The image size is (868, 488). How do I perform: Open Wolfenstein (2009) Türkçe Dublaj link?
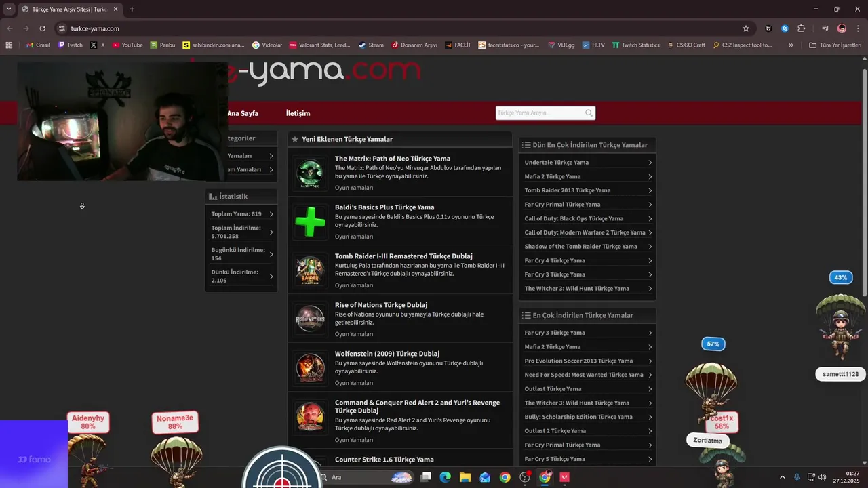point(387,354)
